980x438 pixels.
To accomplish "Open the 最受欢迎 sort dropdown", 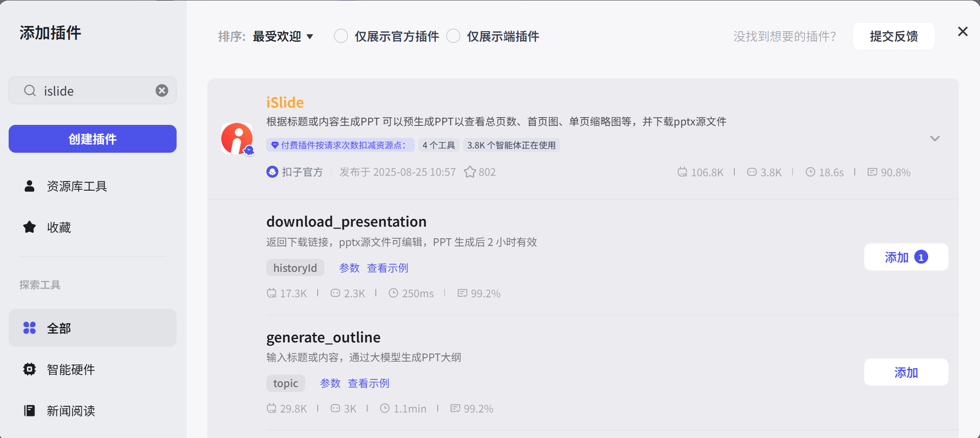I will pos(283,36).
